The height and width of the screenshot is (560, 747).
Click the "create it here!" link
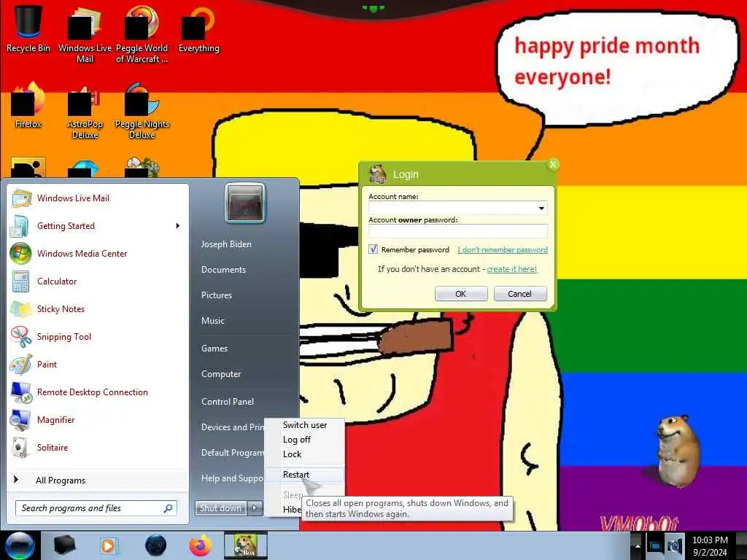[x=511, y=269]
